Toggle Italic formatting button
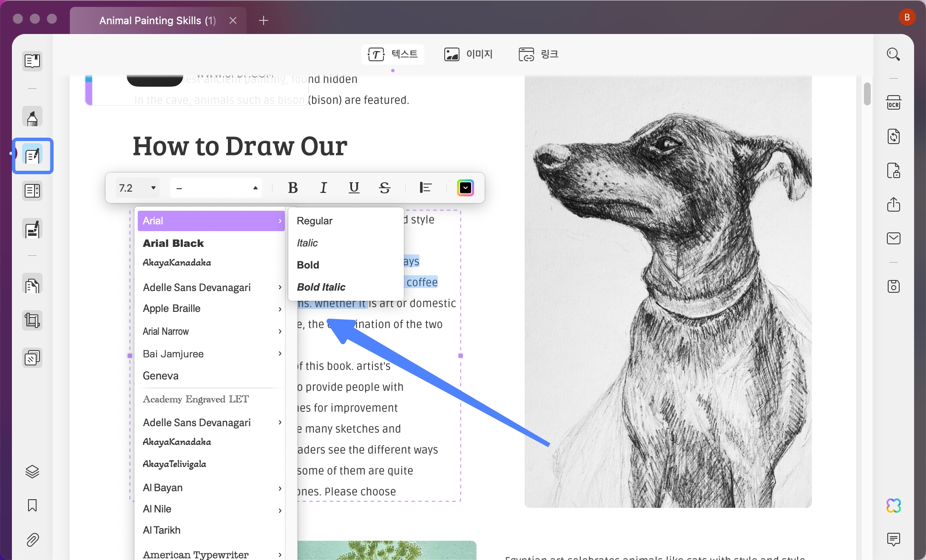This screenshot has width=926, height=560. pyautogui.click(x=323, y=188)
